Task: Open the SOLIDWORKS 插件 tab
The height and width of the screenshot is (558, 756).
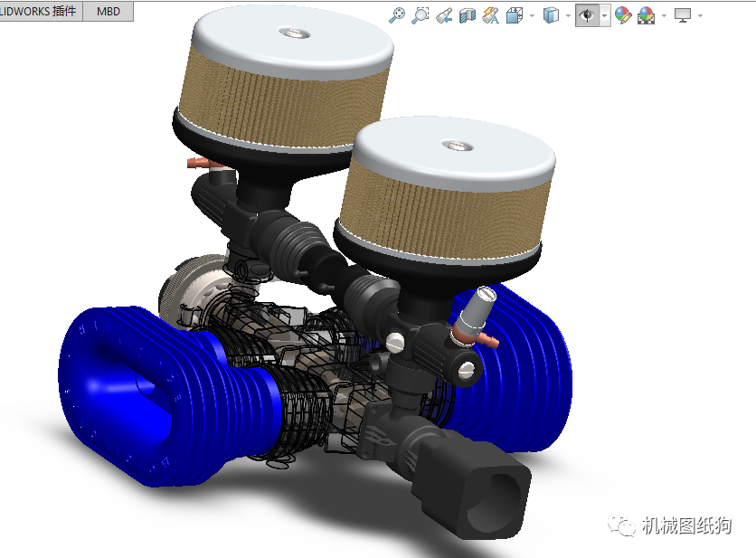Action: [x=41, y=11]
